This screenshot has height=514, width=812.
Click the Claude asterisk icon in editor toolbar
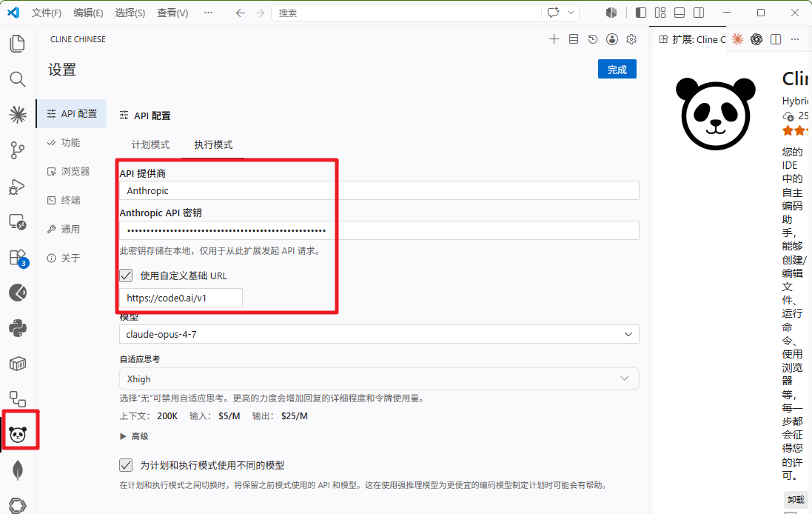(x=737, y=39)
